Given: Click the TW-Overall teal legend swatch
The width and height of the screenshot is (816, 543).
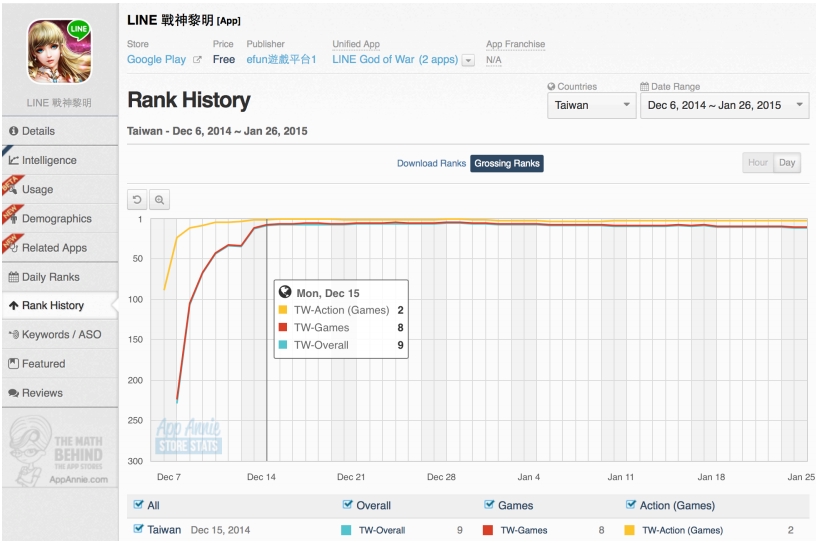Looking at the screenshot, I should tap(346, 530).
